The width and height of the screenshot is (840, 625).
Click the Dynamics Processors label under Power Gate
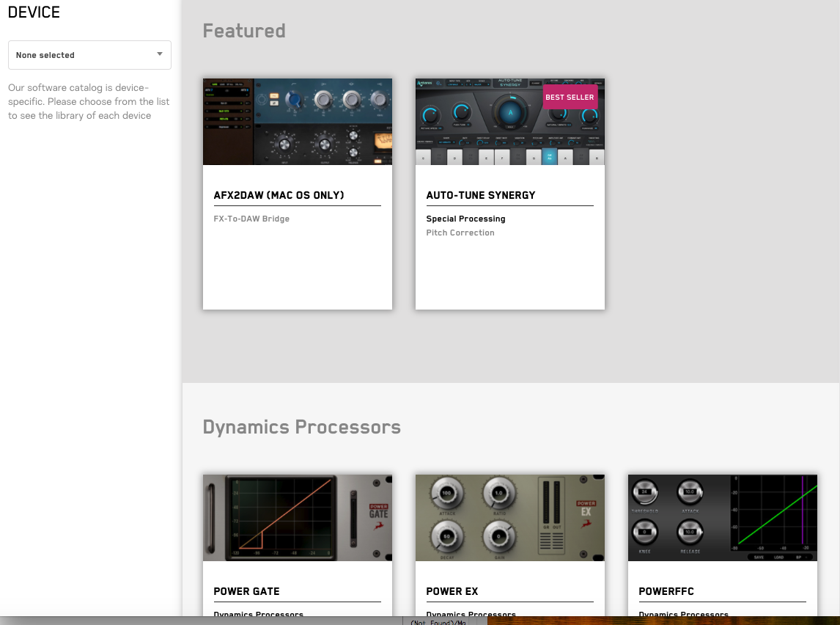258,613
